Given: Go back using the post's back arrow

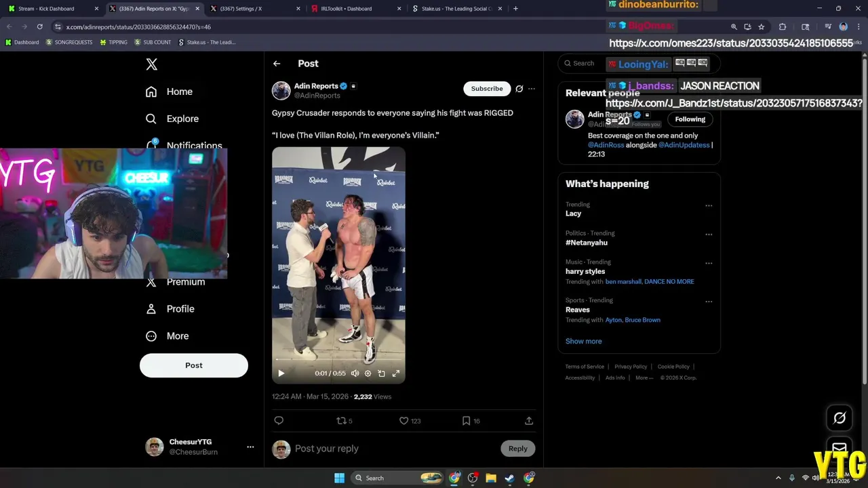Looking at the screenshot, I should tap(277, 64).
